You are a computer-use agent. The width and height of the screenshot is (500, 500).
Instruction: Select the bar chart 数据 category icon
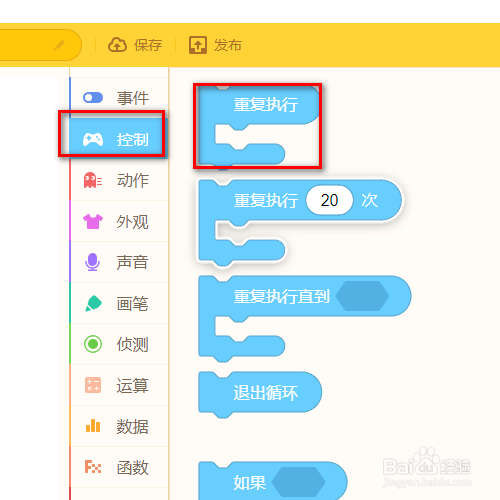[x=93, y=426]
